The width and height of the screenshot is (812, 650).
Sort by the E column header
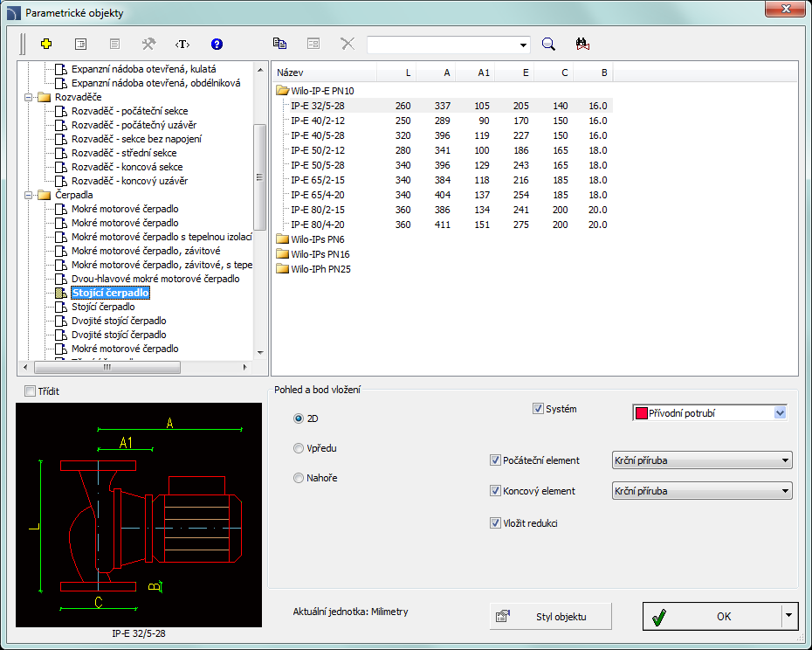[x=514, y=73]
